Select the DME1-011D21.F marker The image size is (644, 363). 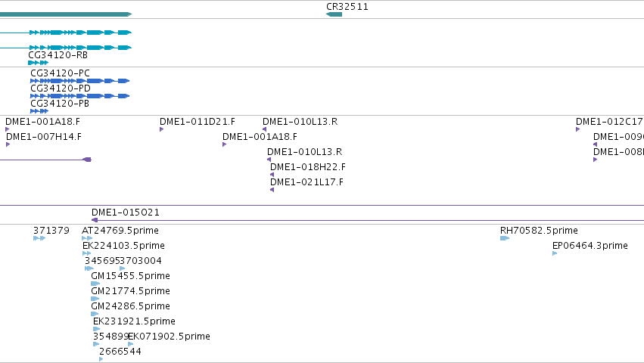pyautogui.click(x=162, y=129)
